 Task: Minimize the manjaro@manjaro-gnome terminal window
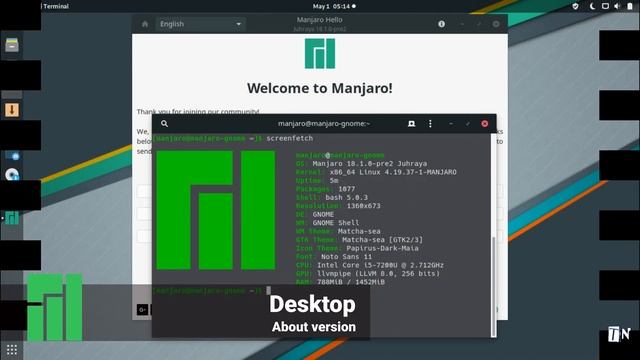tap(451, 124)
